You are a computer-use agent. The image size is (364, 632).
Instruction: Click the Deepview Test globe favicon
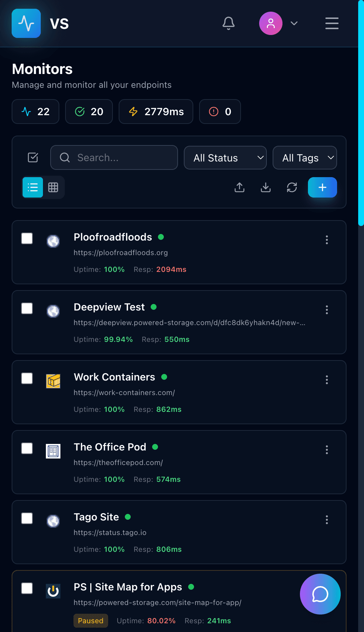53,311
